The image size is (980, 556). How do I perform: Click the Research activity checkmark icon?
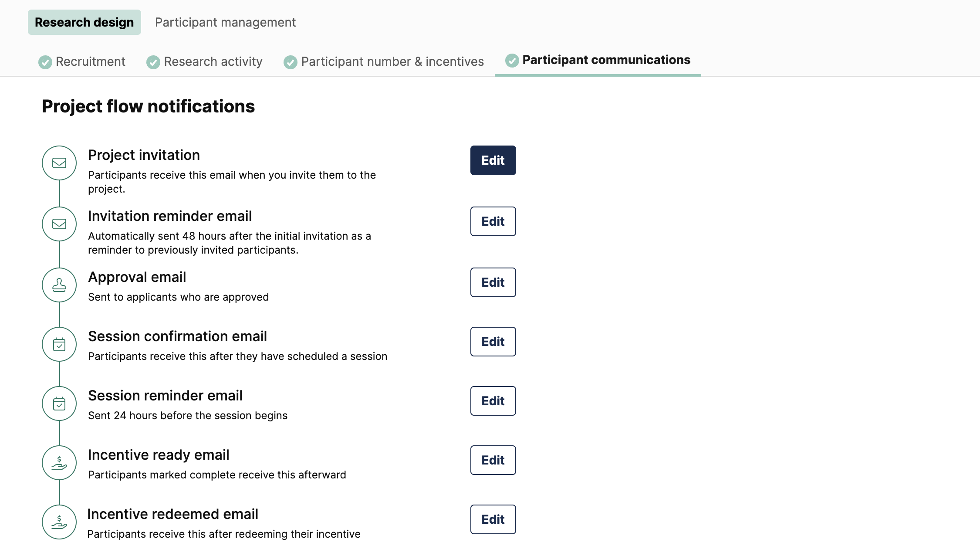point(153,62)
